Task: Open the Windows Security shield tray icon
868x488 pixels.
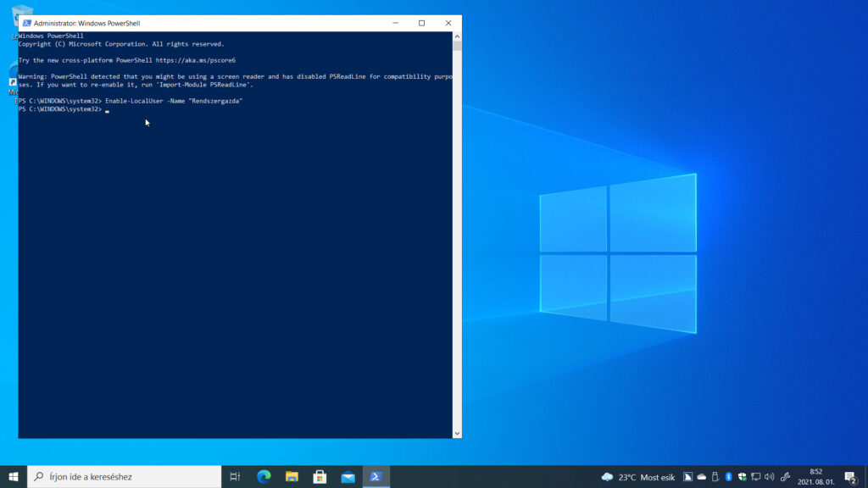Action: click(x=743, y=477)
